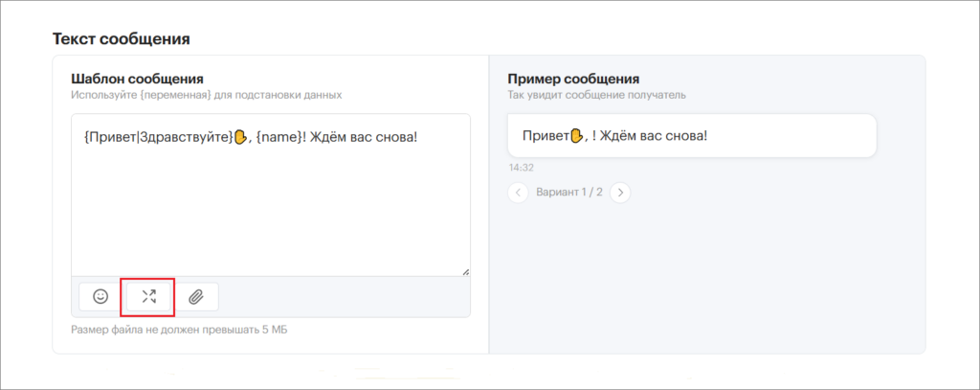
Task: Click the '{name}' variable in template text
Action: tap(279, 136)
